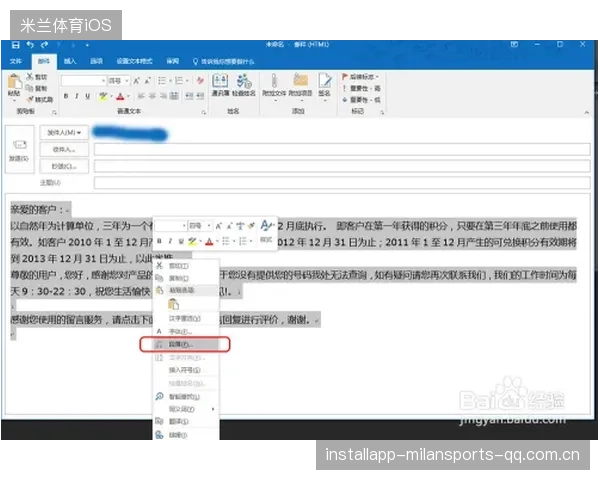Click the shrink font icon in the ribbon
The width and height of the screenshot is (600, 480).
click(147, 81)
